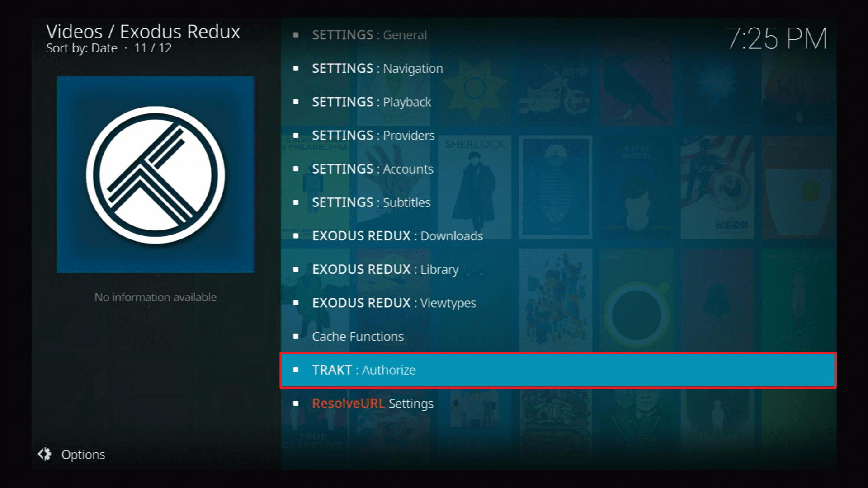868x488 pixels.
Task: Select Cache Functions entry
Action: point(358,337)
